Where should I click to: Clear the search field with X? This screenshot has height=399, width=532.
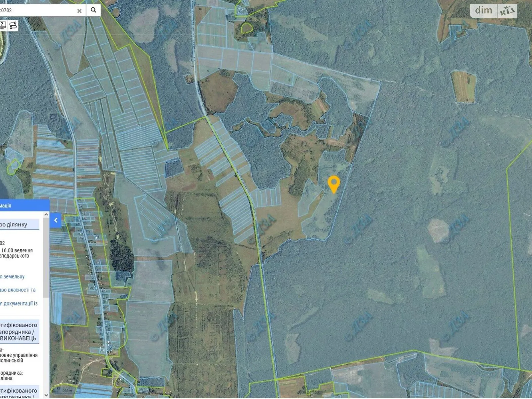79,11
